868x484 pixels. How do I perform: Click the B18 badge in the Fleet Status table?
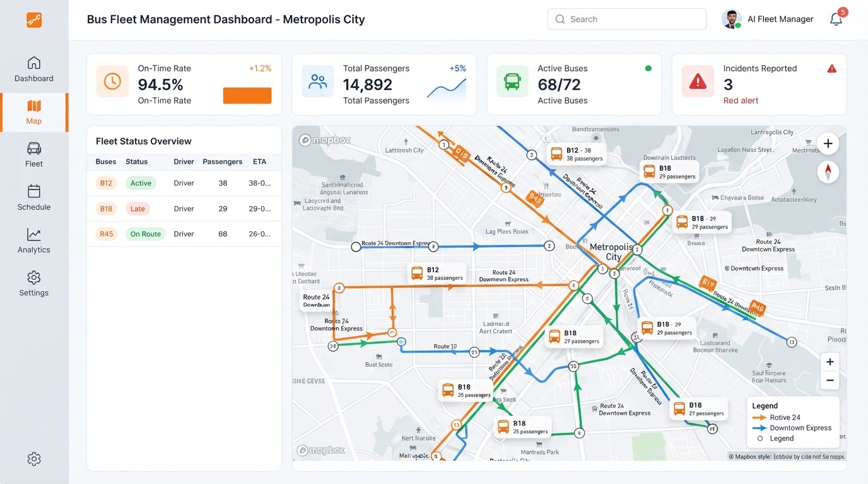click(106, 209)
